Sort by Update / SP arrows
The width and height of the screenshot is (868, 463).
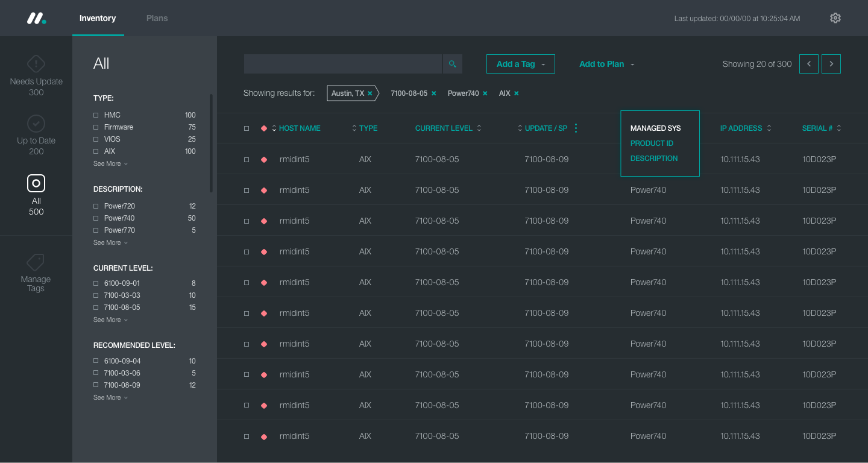click(x=520, y=128)
